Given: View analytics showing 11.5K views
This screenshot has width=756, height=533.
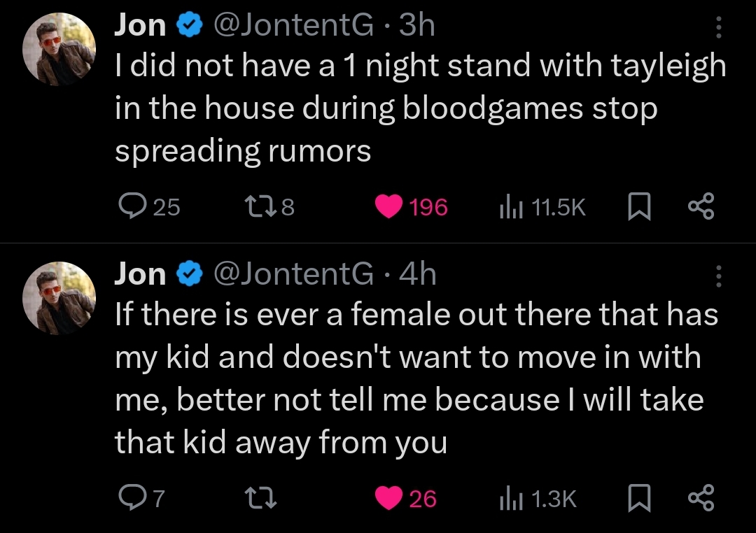Looking at the screenshot, I should pyautogui.click(x=509, y=207).
